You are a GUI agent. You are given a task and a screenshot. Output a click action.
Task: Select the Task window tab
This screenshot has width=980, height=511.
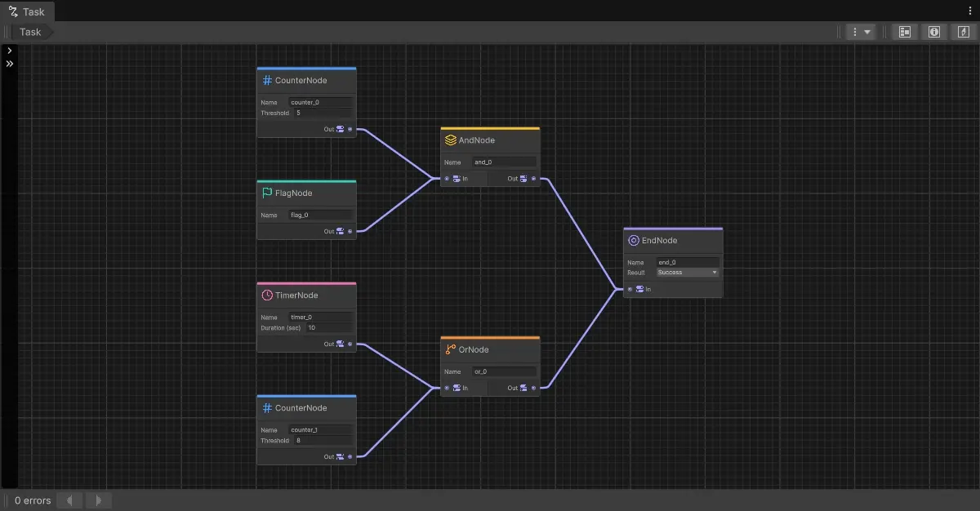coord(28,11)
